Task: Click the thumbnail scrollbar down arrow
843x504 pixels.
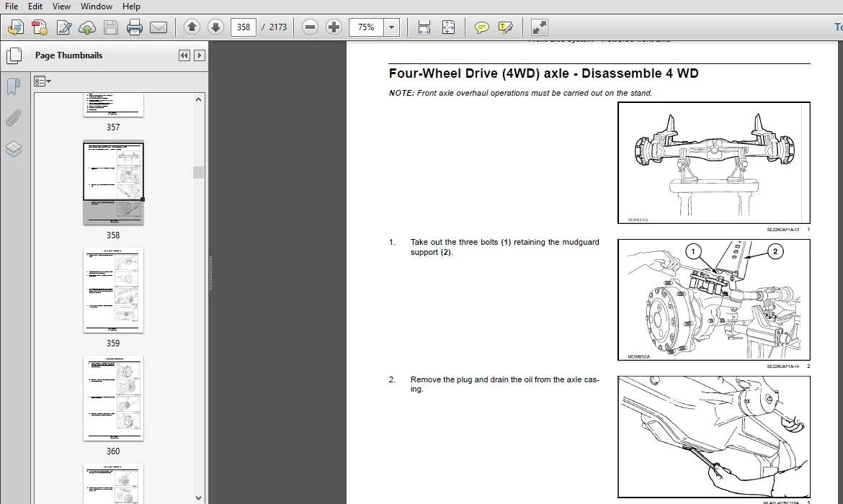Action: point(198,498)
